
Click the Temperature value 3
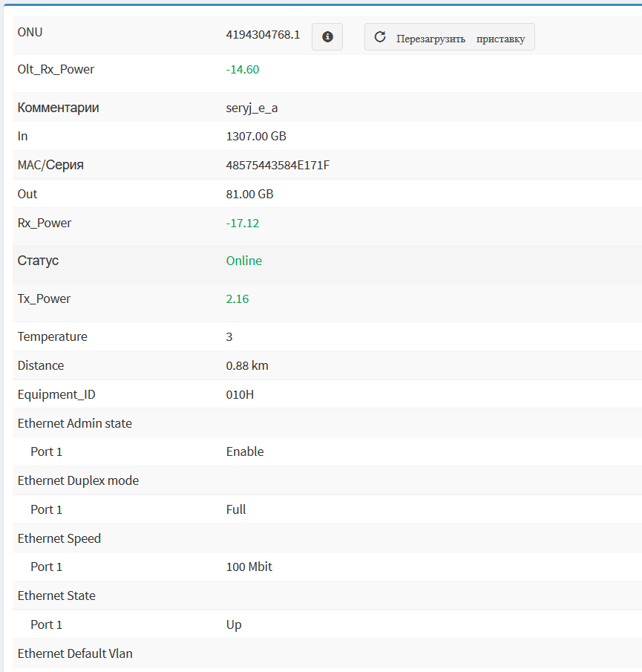pos(229,337)
